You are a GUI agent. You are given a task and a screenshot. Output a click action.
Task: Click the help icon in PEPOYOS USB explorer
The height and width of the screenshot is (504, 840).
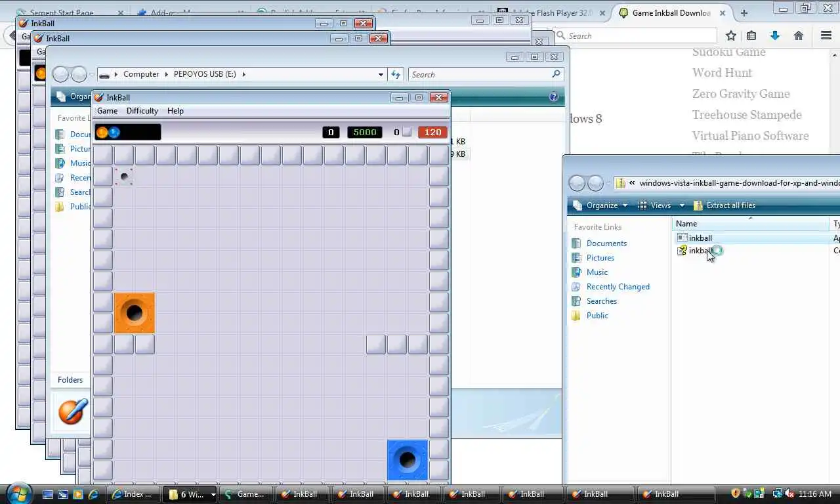[553, 96]
